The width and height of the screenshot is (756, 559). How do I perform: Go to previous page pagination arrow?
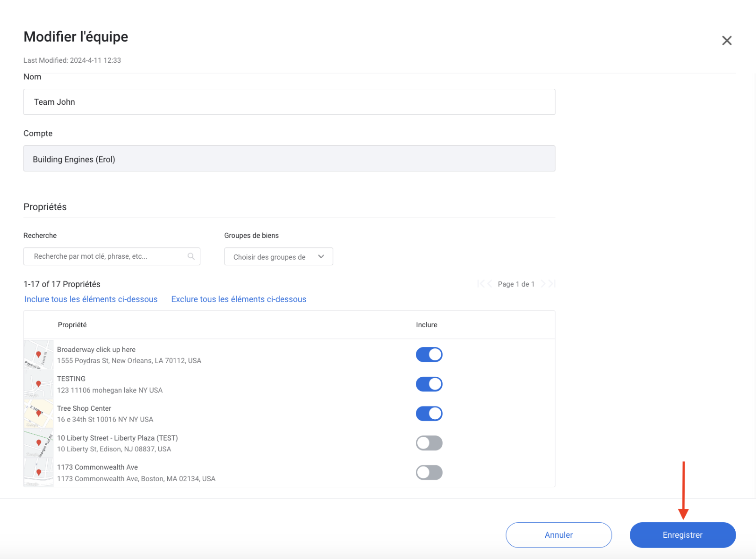click(490, 284)
